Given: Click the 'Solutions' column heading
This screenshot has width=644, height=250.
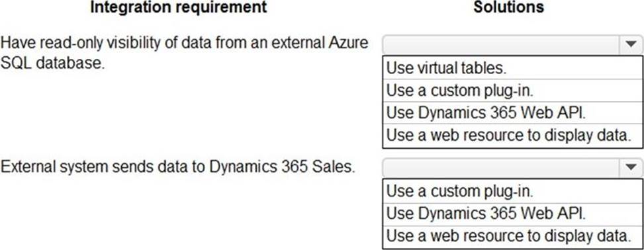Looking at the screenshot, I should 509,7.
